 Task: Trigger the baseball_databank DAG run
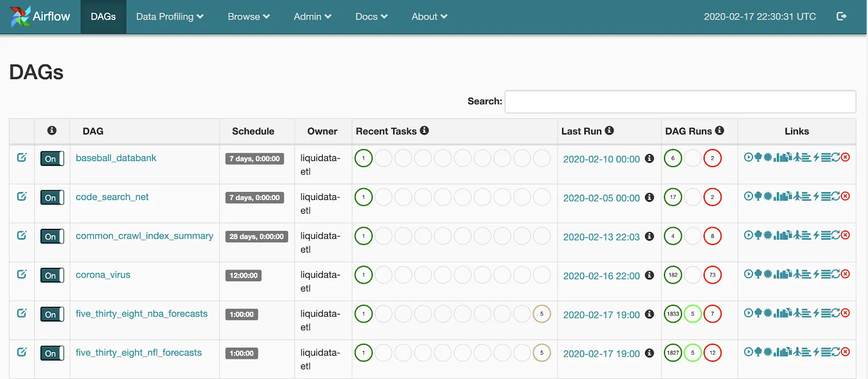click(x=749, y=157)
